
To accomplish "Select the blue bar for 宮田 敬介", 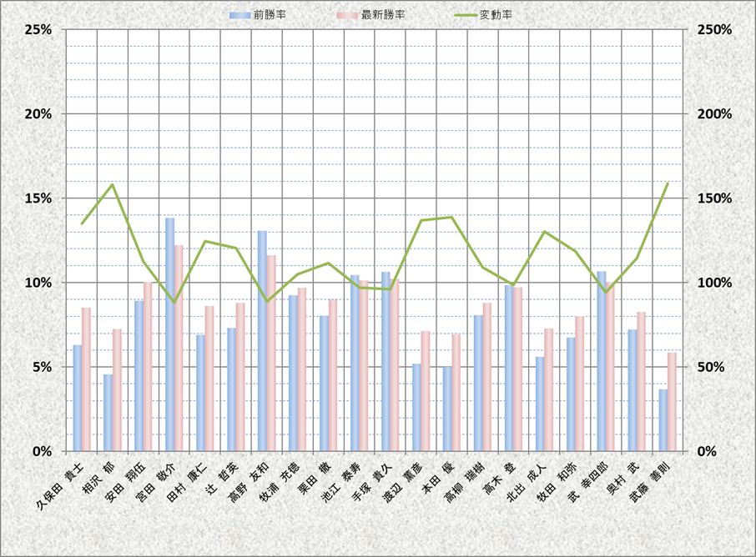I will [x=170, y=334].
